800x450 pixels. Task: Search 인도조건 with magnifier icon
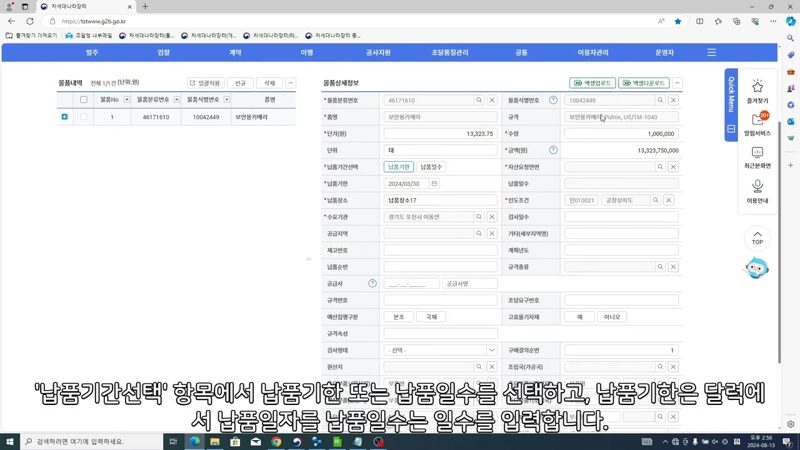[656, 200]
